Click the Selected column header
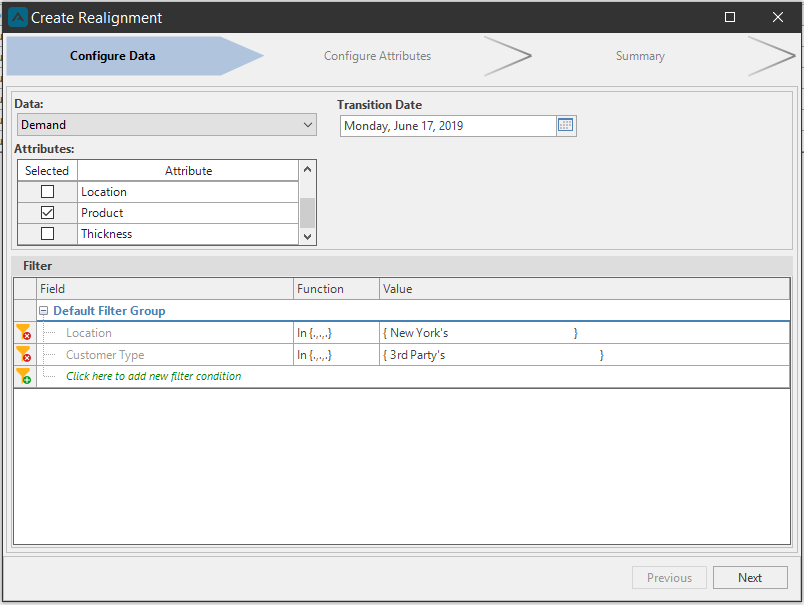 click(47, 171)
